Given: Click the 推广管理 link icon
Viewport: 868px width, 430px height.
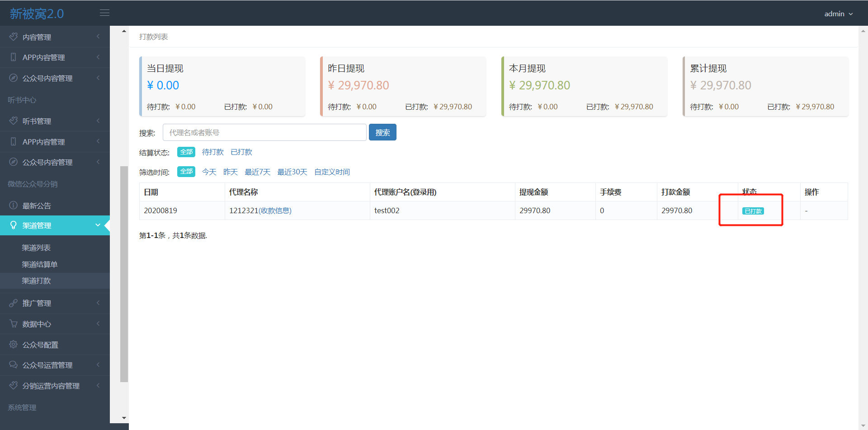Looking at the screenshot, I should pyautogui.click(x=14, y=303).
